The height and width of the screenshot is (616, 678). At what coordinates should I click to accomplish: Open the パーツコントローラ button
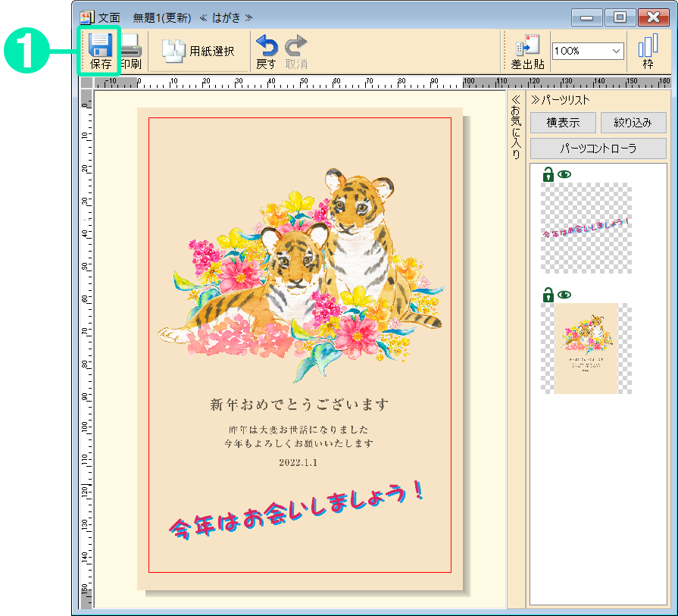[x=598, y=149]
